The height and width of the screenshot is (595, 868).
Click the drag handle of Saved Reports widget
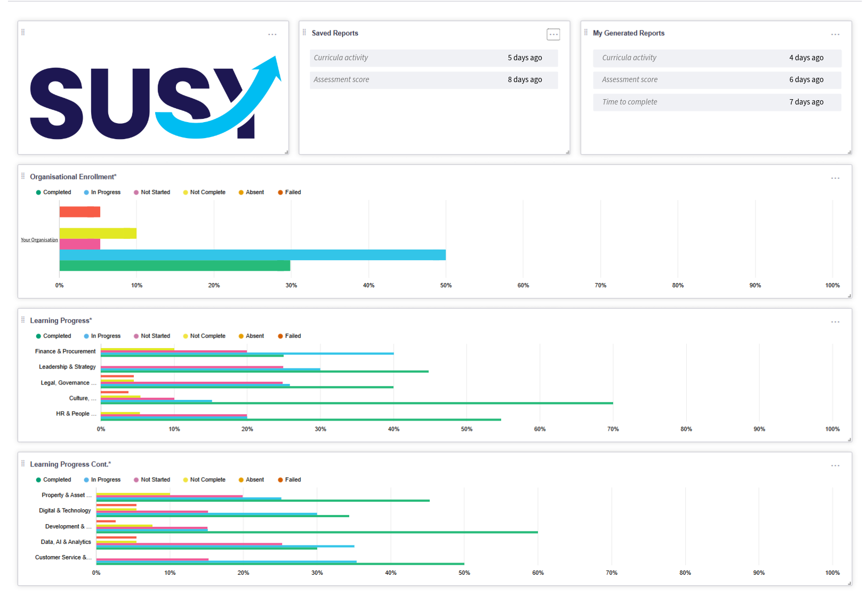coord(303,32)
